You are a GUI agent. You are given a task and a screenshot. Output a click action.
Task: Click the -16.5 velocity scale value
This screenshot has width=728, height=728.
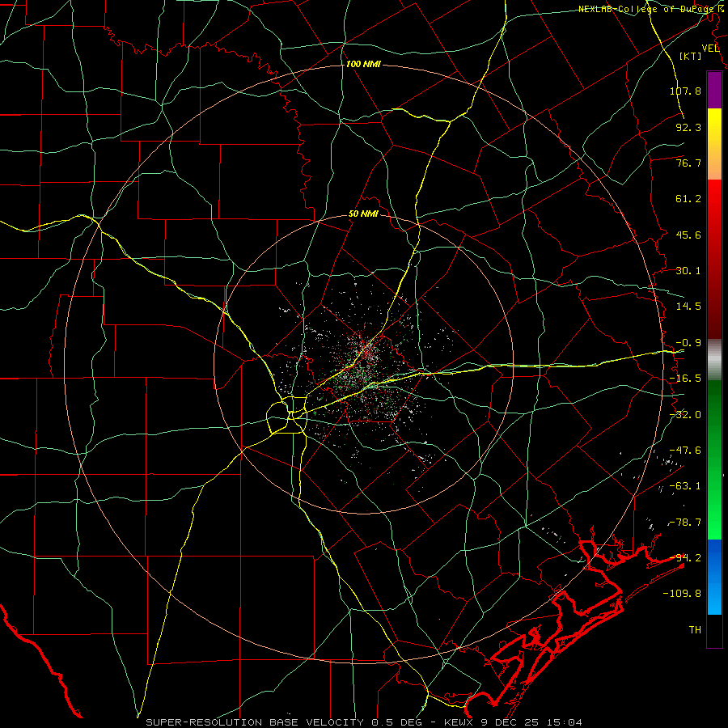coord(685,379)
